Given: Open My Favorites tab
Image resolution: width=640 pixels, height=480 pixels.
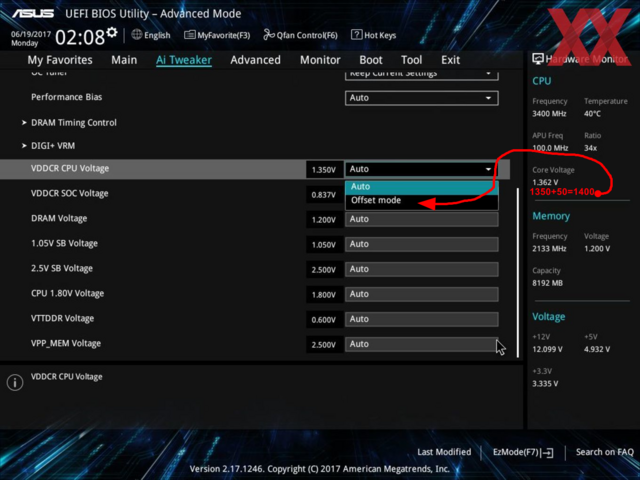Looking at the screenshot, I should 60,60.
